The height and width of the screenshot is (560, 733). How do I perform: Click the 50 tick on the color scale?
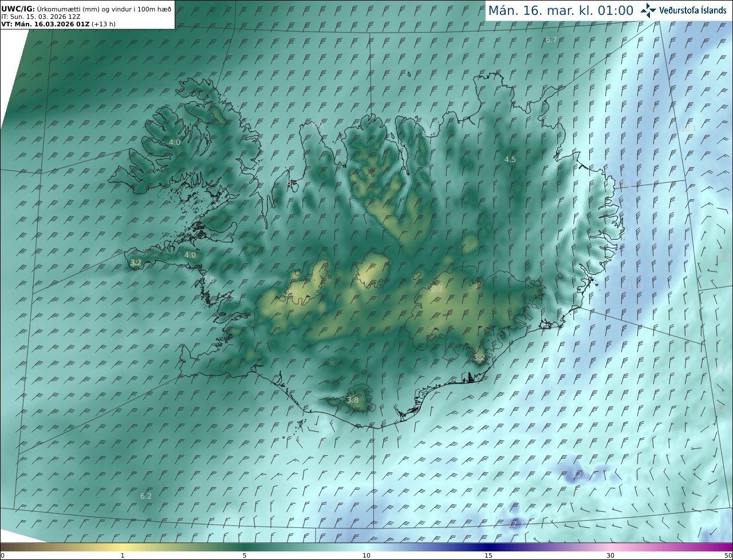tap(728, 555)
